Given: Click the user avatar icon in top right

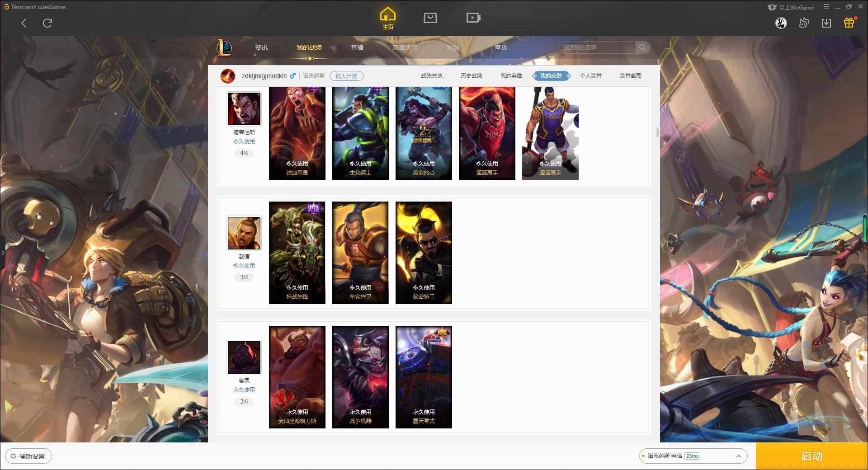Looking at the screenshot, I should (x=781, y=23).
